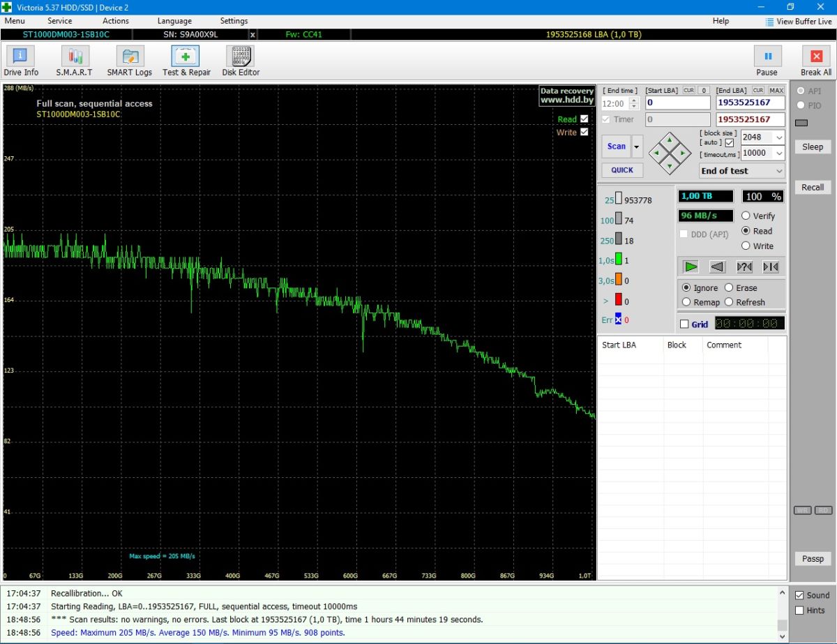Open the Menu menu

(x=15, y=21)
